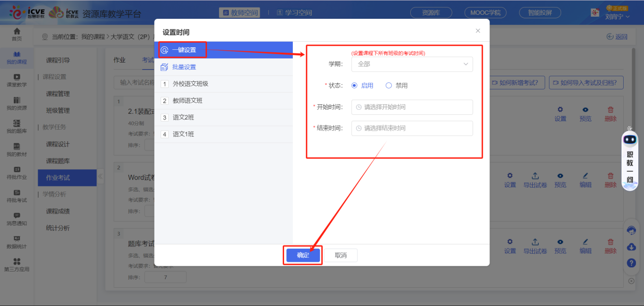
Task: Click the download cloud icon
Action: [x=631, y=247]
